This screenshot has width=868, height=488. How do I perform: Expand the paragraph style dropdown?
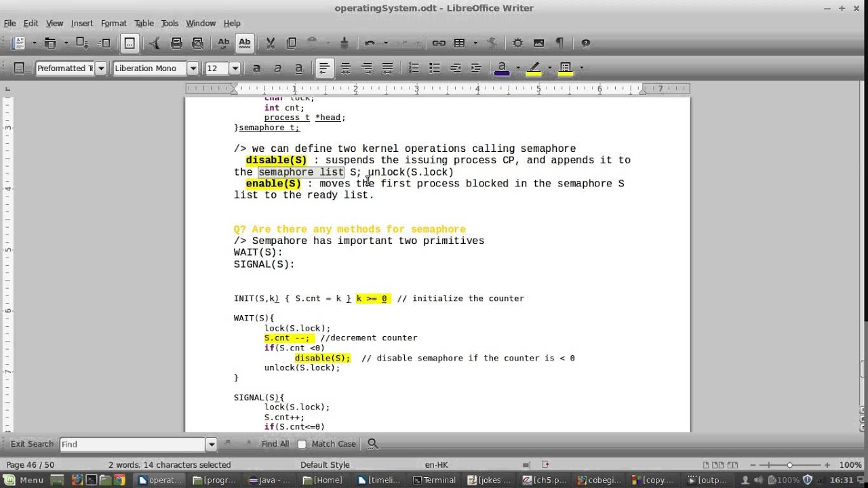tap(101, 68)
